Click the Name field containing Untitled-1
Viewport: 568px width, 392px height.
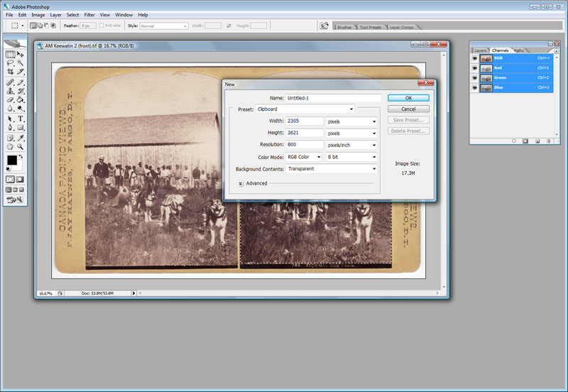[333, 98]
